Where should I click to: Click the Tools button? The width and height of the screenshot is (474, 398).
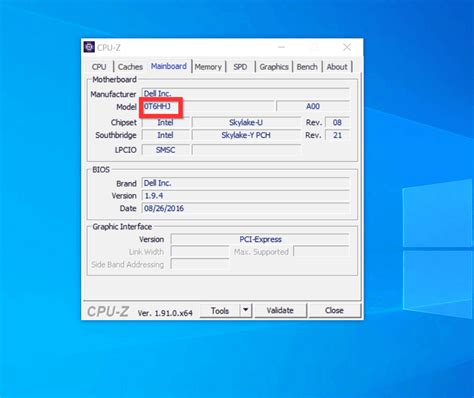(x=220, y=311)
